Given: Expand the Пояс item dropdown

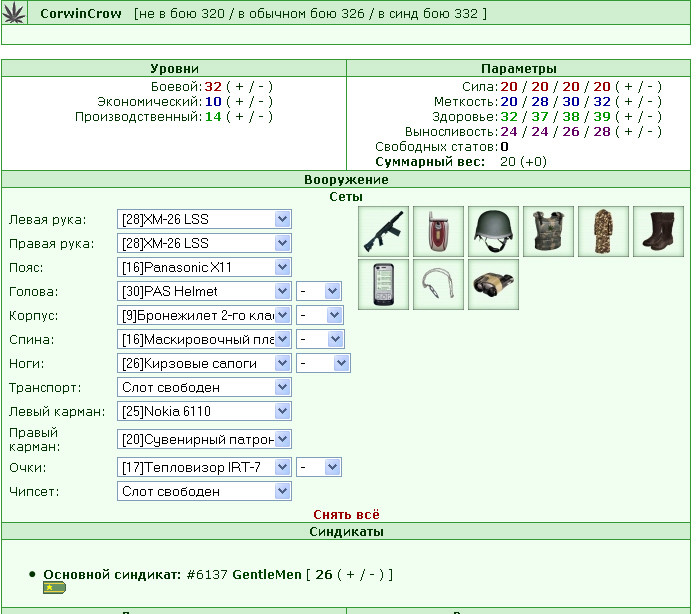Looking at the screenshot, I should click(204, 267).
